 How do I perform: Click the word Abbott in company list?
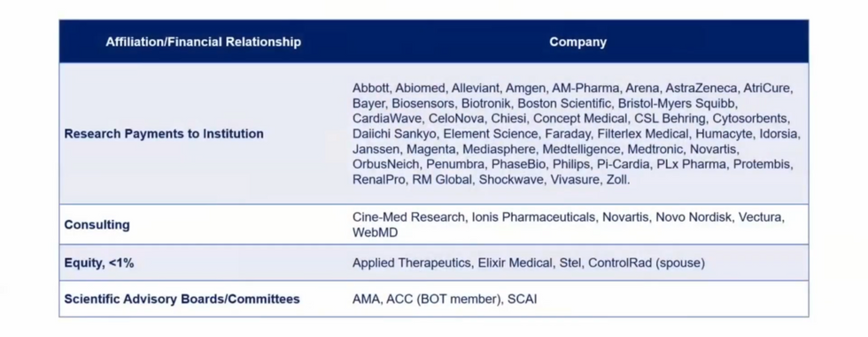pyautogui.click(x=370, y=88)
